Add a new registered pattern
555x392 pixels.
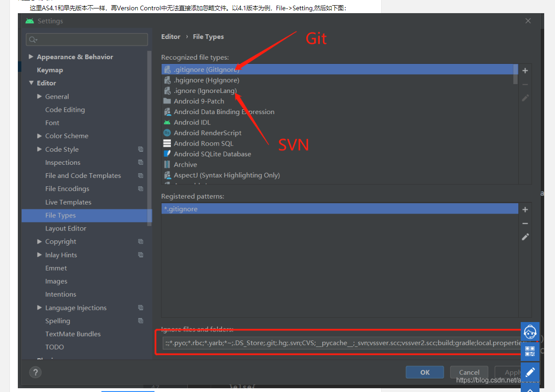[524, 208]
